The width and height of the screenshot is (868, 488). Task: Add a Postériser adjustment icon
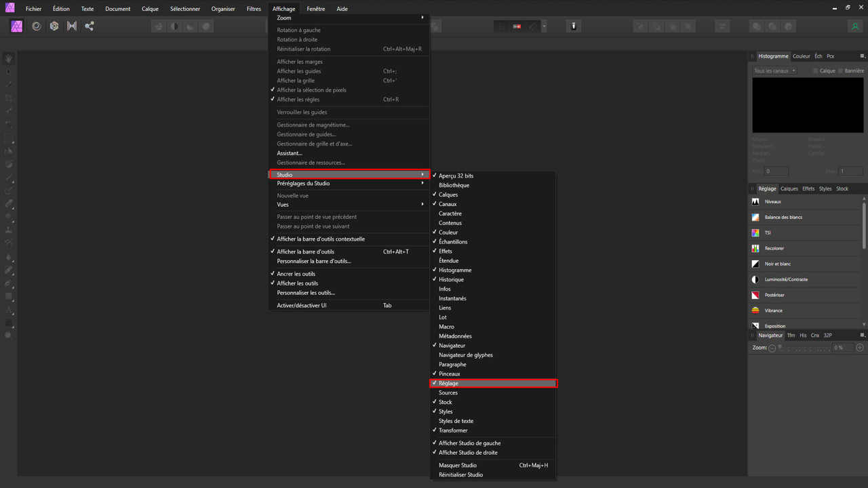tap(755, 296)
